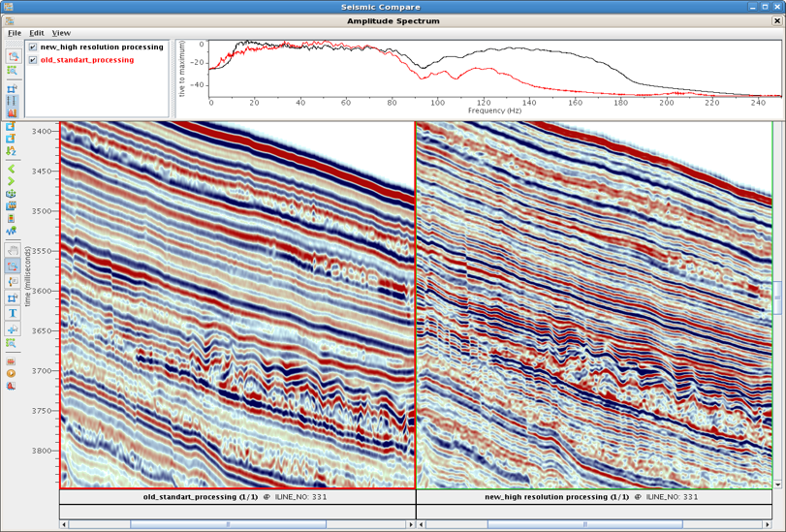Click old_standart_processing seismic section
The height and width of the screenshot is (532, 786).
point(237,305)
